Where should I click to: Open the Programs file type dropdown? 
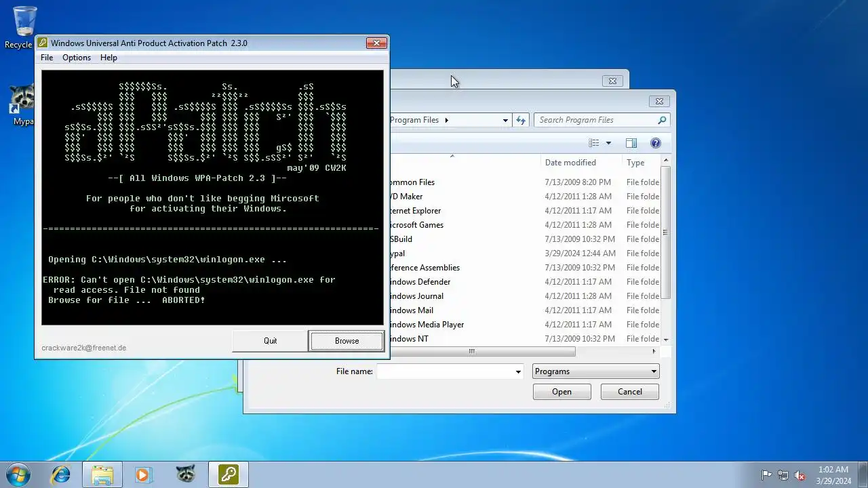595,371
